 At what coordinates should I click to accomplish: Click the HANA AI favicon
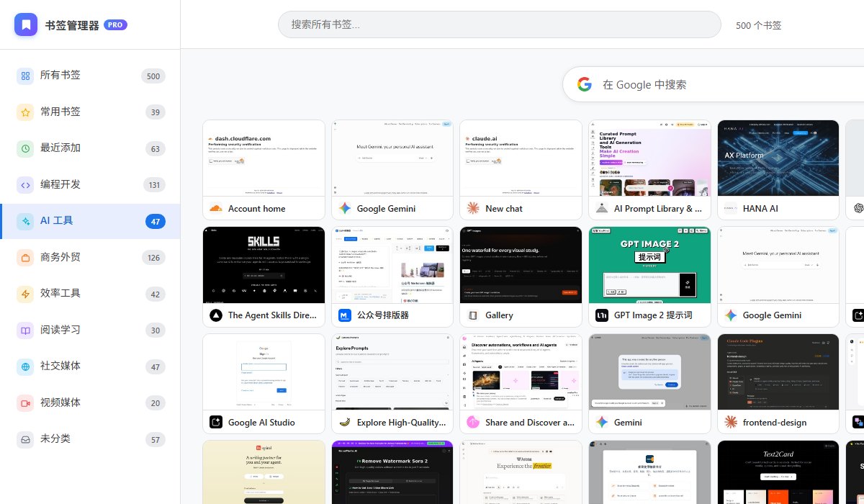pyautogui.click(x=730, y=208)
